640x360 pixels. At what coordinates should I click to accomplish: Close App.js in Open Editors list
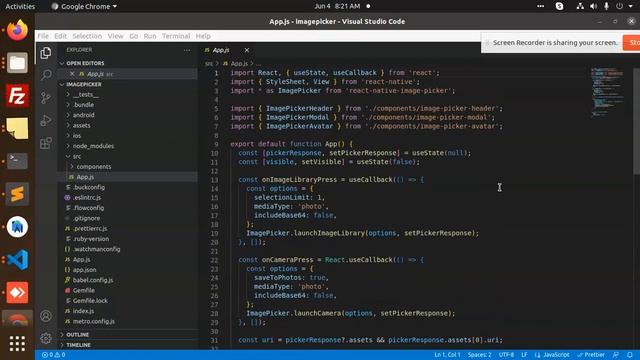tap(72, 74)
